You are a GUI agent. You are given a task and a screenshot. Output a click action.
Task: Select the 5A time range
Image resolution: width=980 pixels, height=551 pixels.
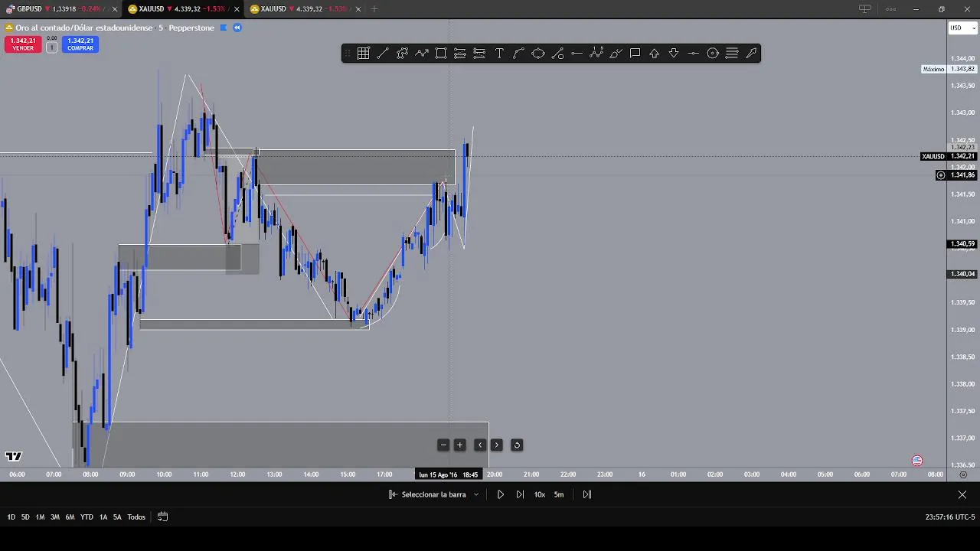pyautogui.click(x=117, y=517)
